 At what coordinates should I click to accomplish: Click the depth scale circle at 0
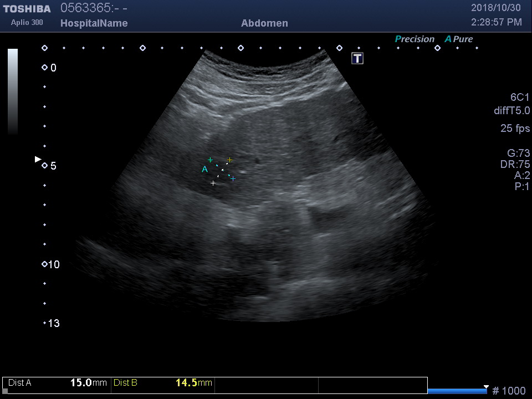[x=44, y=68]
